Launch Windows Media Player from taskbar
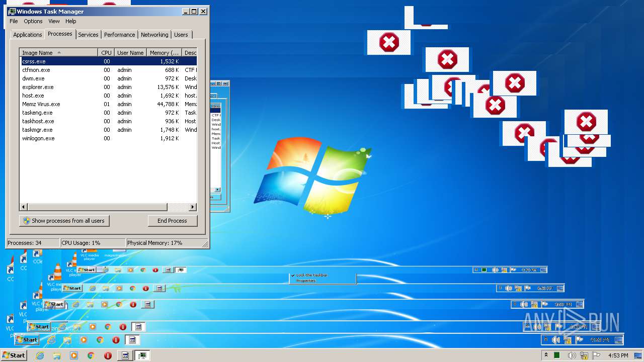This screenshot has width=644, height=362. pyautogui.click(x=74, y=355)
